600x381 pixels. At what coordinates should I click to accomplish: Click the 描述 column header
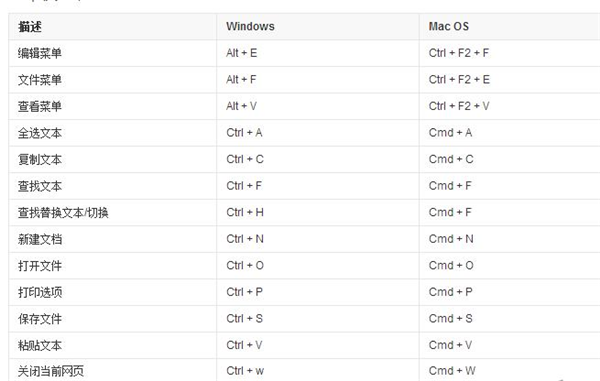(x=30, y=26)
